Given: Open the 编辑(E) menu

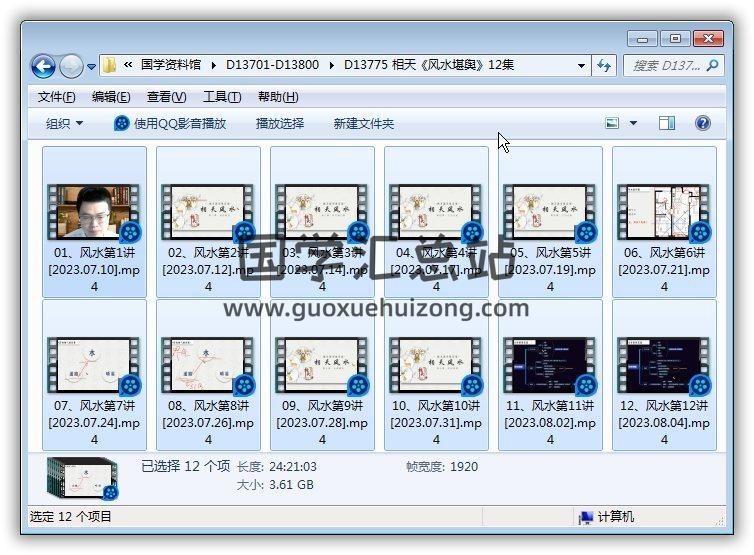Looking at the screenshot, I should [x=111, y=97].
